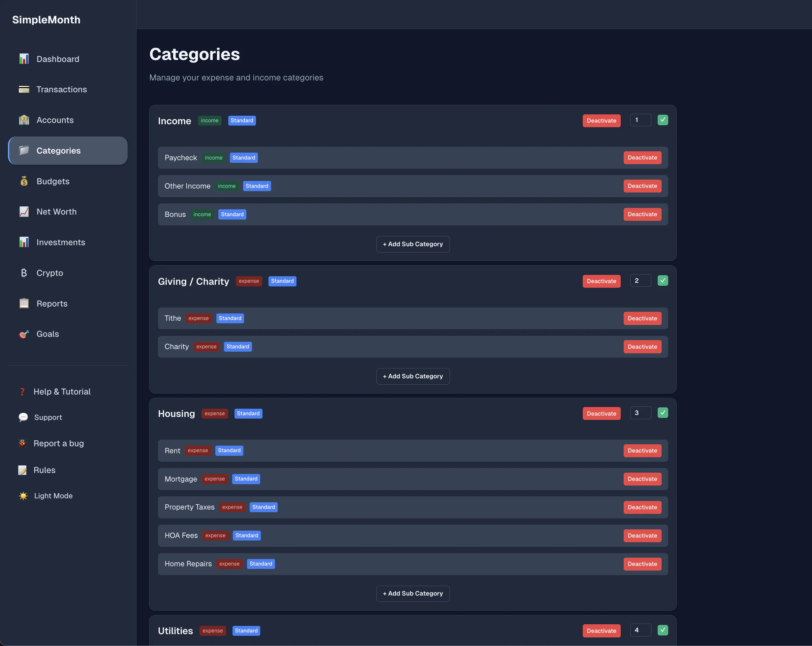812x646 pixels.
Task: Click the Crypto Bitcoin icon
Action: 24,273
